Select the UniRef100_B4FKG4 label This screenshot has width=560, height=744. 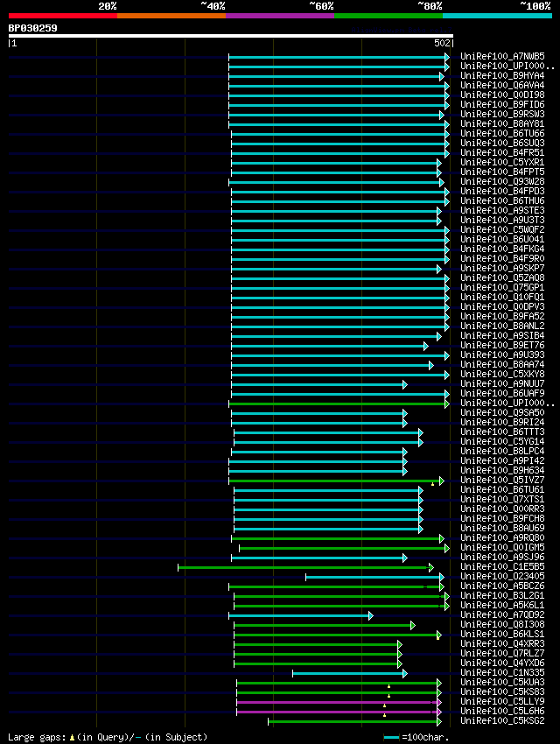coord(502,249)
